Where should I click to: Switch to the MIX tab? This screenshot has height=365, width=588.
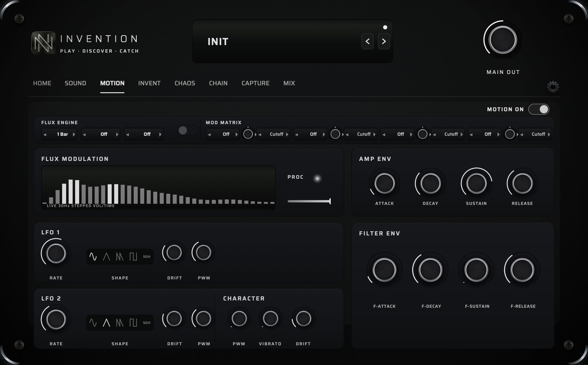coord(289,83)
